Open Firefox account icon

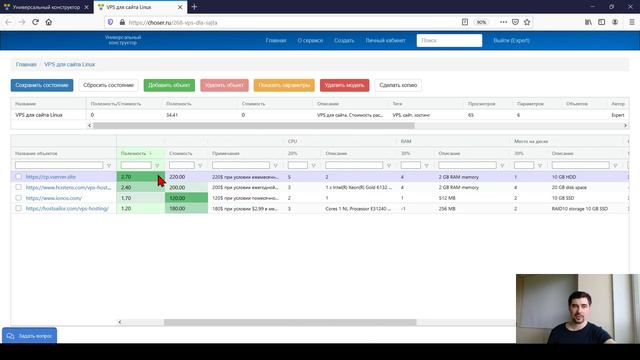(615, 22)
